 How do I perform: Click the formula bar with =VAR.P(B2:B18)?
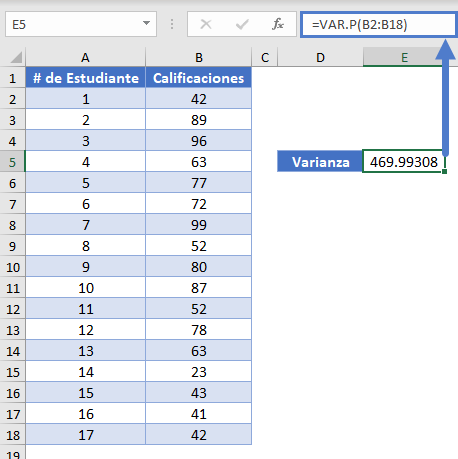point(379,24)
